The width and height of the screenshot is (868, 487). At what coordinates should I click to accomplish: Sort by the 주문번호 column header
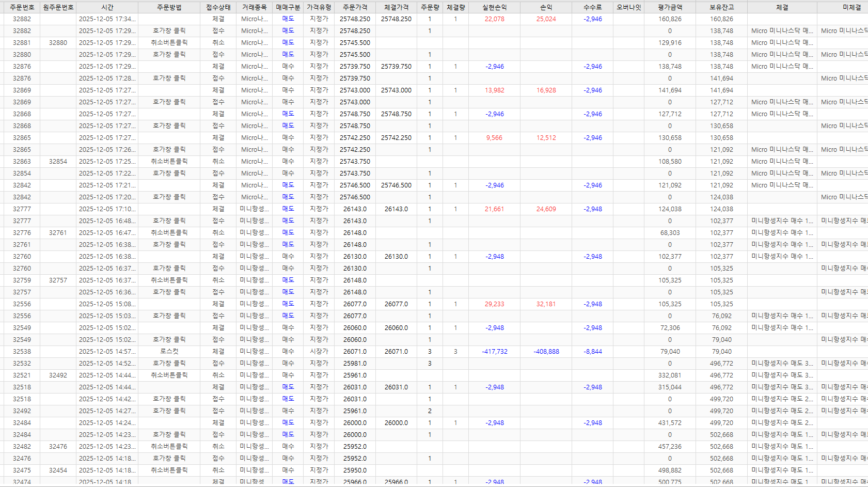[22, 7]
